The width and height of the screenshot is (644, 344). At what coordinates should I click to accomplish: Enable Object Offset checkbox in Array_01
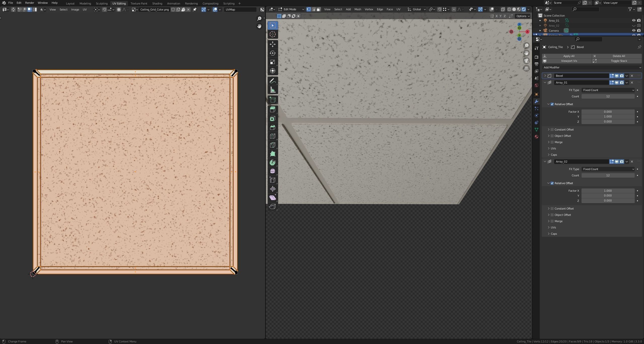552,136
